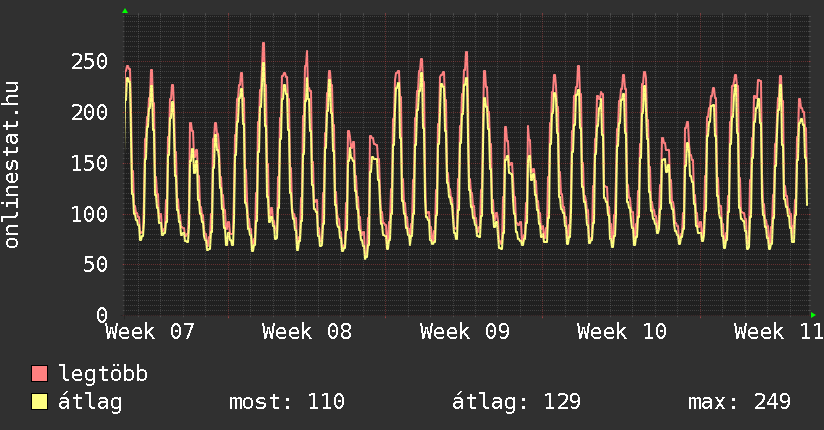This screenshot has height=430, width=824.
Task: Select the Week 08 x-axis label
Action: [x=307, y=332]
